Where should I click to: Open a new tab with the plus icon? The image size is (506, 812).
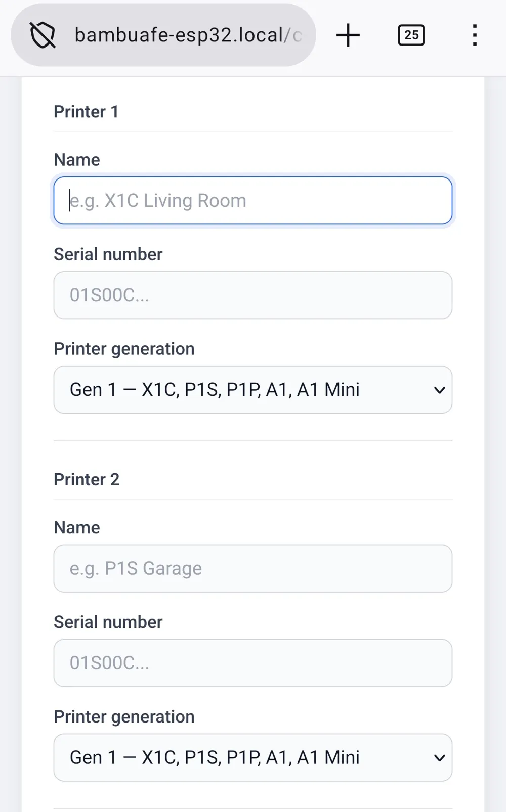(348, 35)
